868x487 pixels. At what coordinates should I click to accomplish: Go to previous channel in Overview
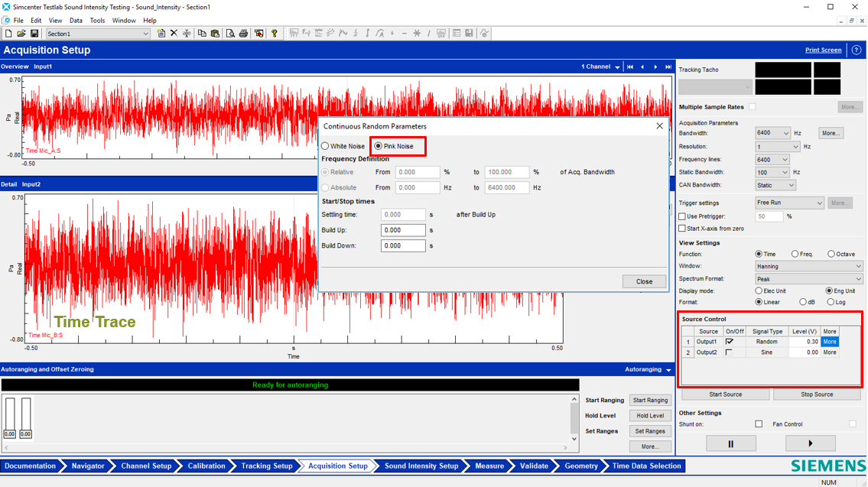click(x=642, y=67)
